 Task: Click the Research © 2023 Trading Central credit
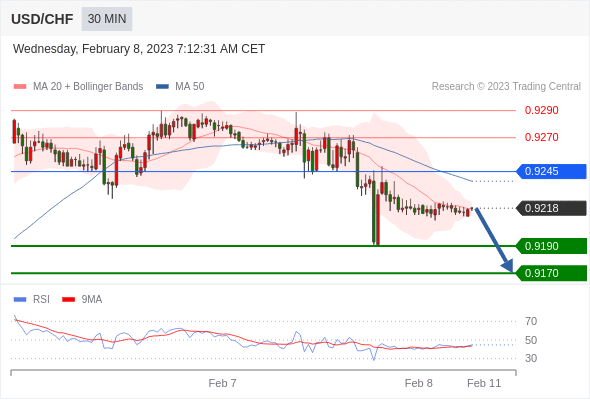(506, 87)
